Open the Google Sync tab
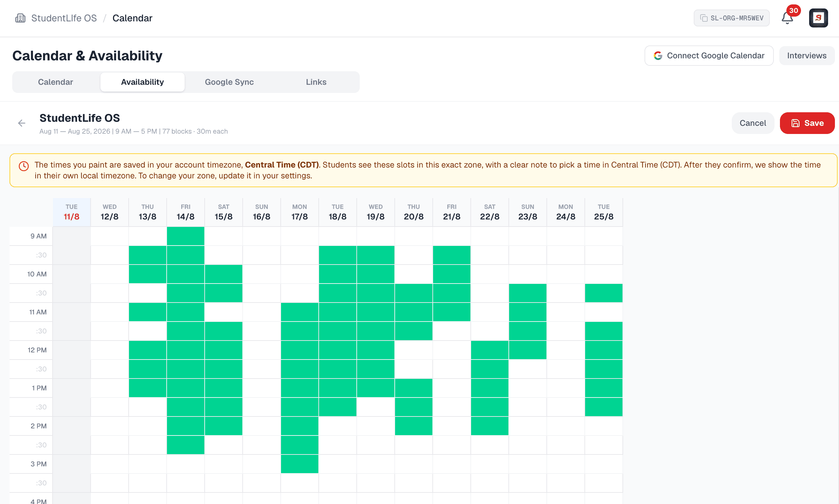The width and height of the screenshot is (839, 504). coord(229,82)
